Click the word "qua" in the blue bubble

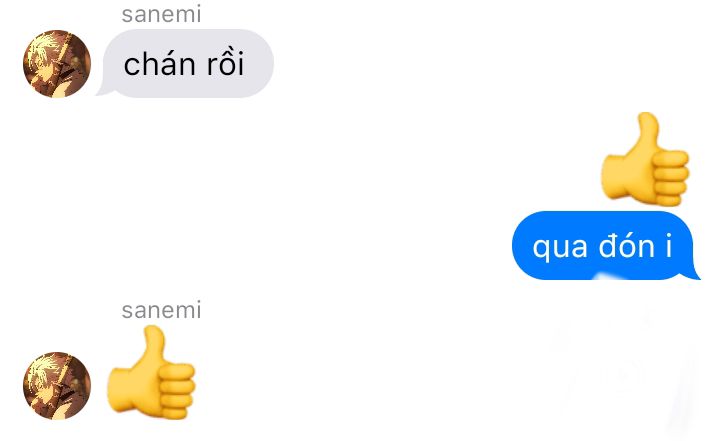coord(560,248)
